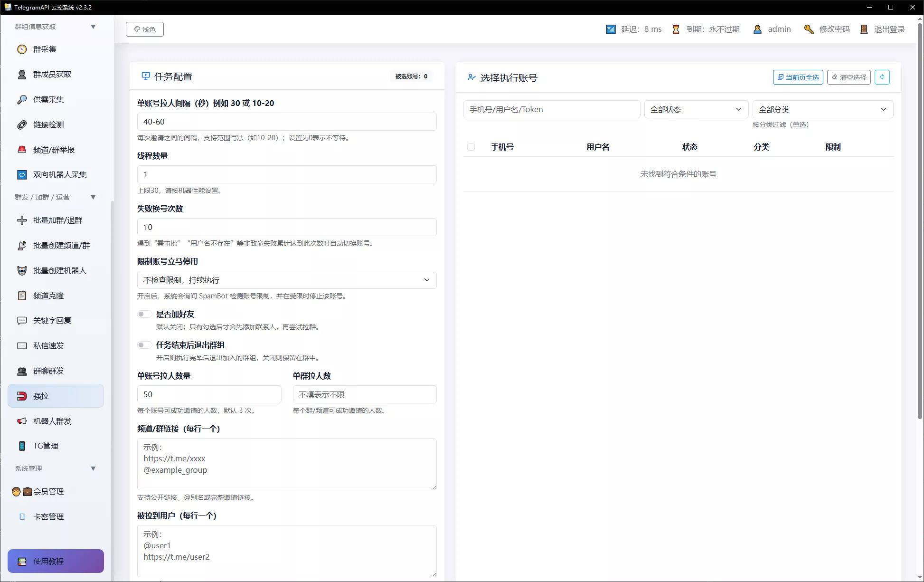Image resolution: width=924 pixels, height=582 pixels.
Task: Click the 群成员获取 person icon
Action: (22, 75)
